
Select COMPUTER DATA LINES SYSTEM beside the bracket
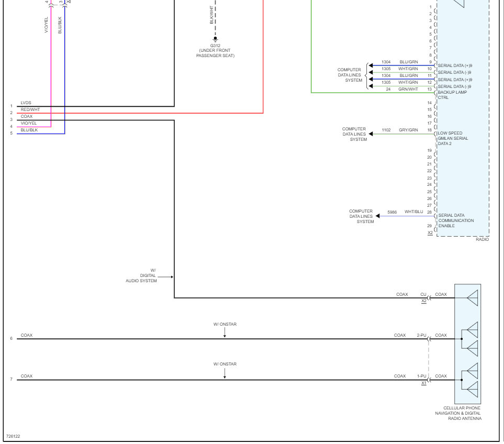pyautogui.click(x=350, y=75)
